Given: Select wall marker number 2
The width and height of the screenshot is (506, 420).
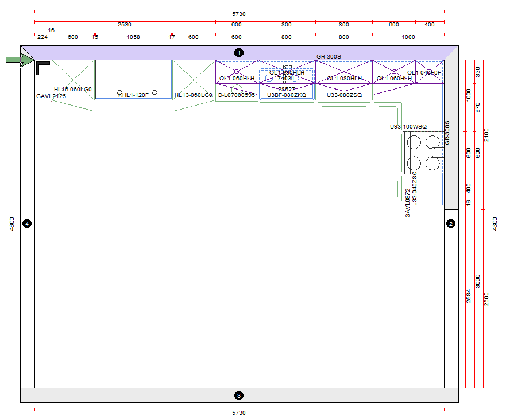Looking at the screenshot, I should [451, 224].
